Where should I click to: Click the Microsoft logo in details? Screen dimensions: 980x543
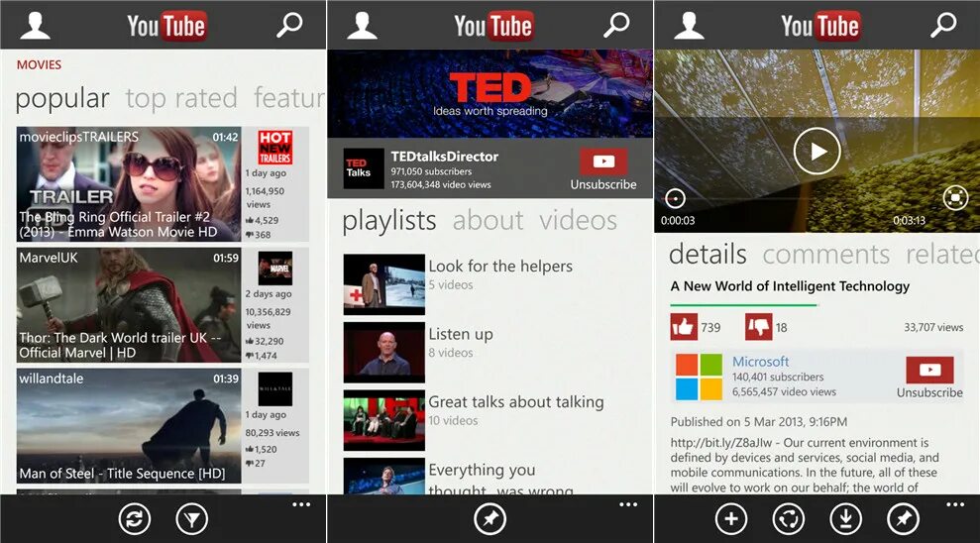699,377
